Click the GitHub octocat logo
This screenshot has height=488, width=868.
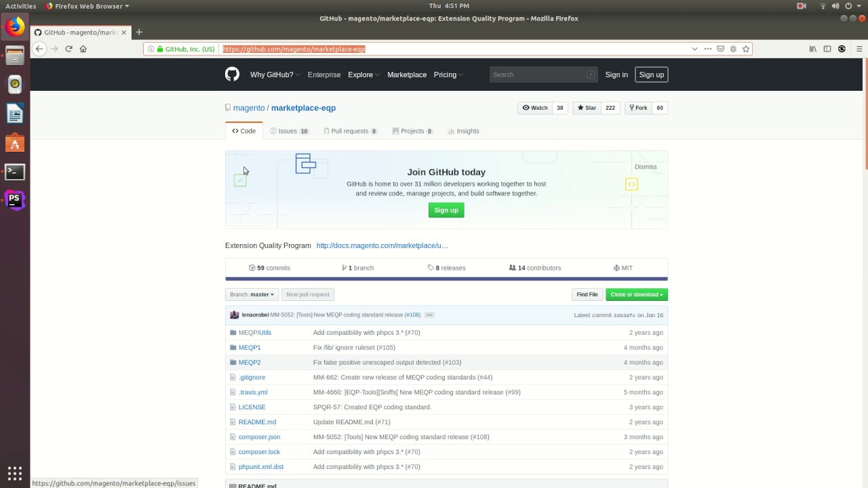tap(232, 75)
